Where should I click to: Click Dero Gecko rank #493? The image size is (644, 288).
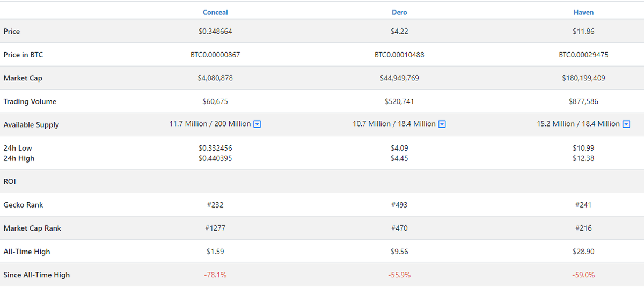(x=399, y=205)
